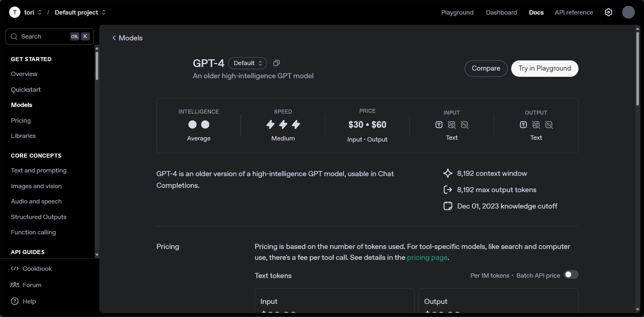Open Function calling guide
Viewport: 644px width, 317px height.
pyautogui.click(x=33, y=232)
